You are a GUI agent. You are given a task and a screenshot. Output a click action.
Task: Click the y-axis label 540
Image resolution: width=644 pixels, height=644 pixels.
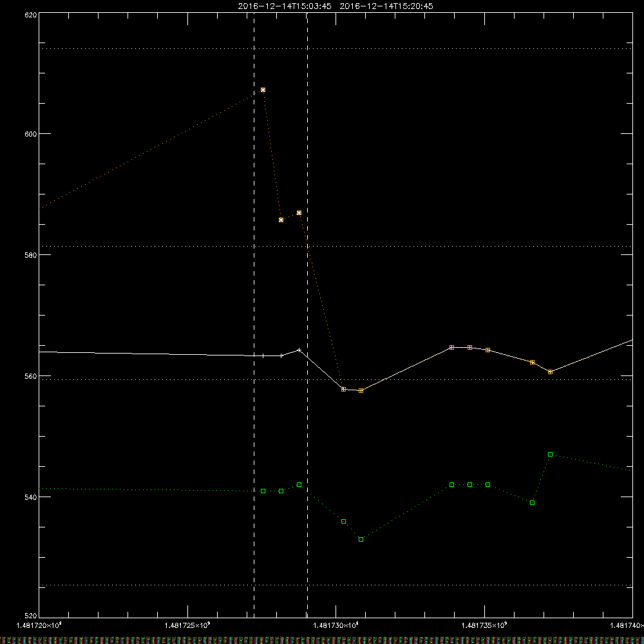click(x=31, y=497)
